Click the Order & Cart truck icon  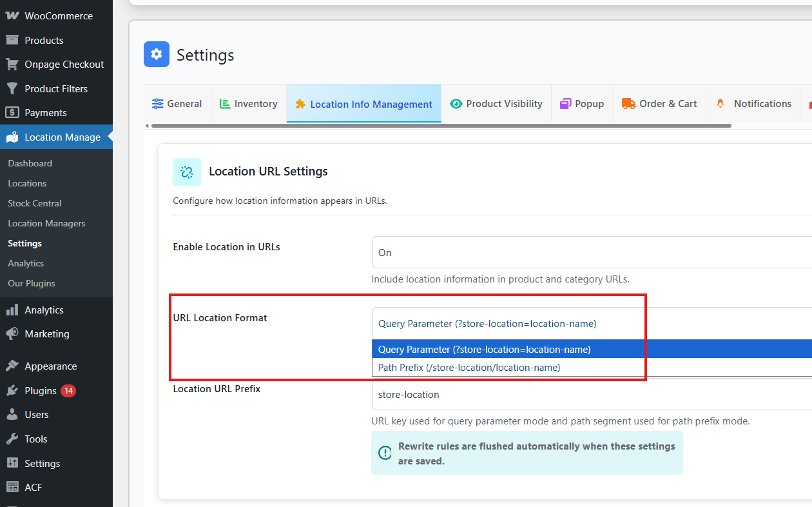[x=628, y=103]
